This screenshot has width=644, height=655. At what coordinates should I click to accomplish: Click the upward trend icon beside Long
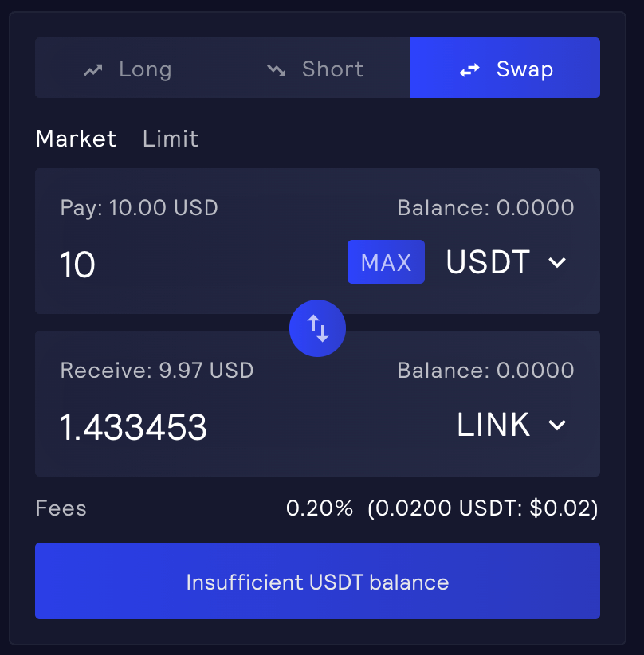(93, 70)
